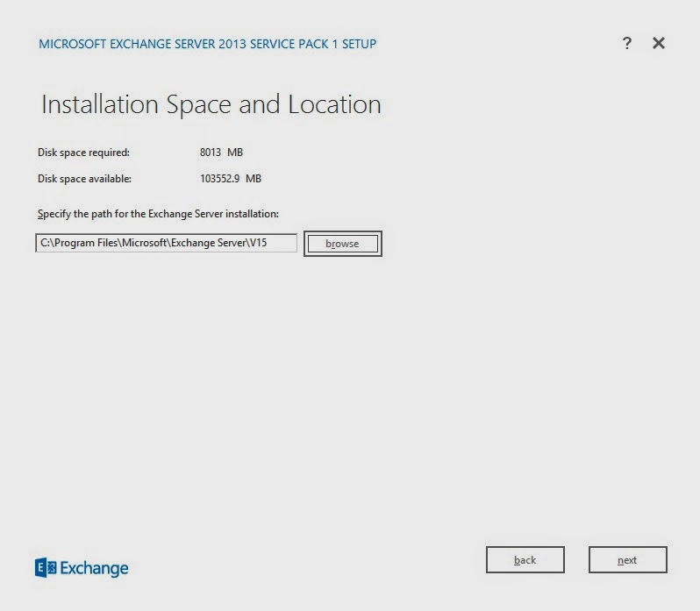Click the 'Disk space required:' label
This screenshot has height=611, width=700.
coord(83,153)
